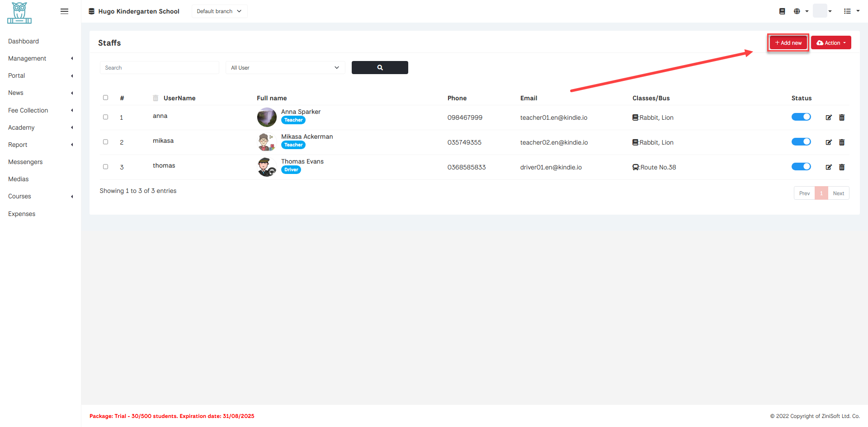868x427 pixels.
Task: Open the Default branch dropdown
Action: (x=219, y=11)
